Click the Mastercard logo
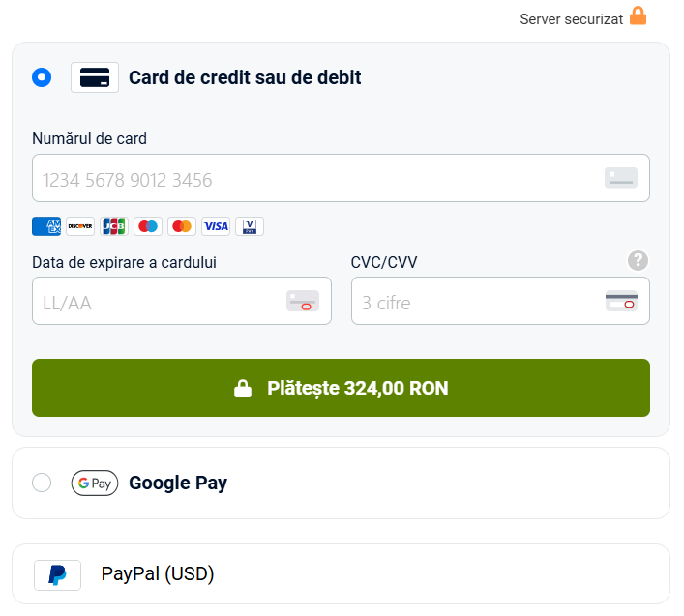This screenshot has width=684, height=616. (182, 226)
